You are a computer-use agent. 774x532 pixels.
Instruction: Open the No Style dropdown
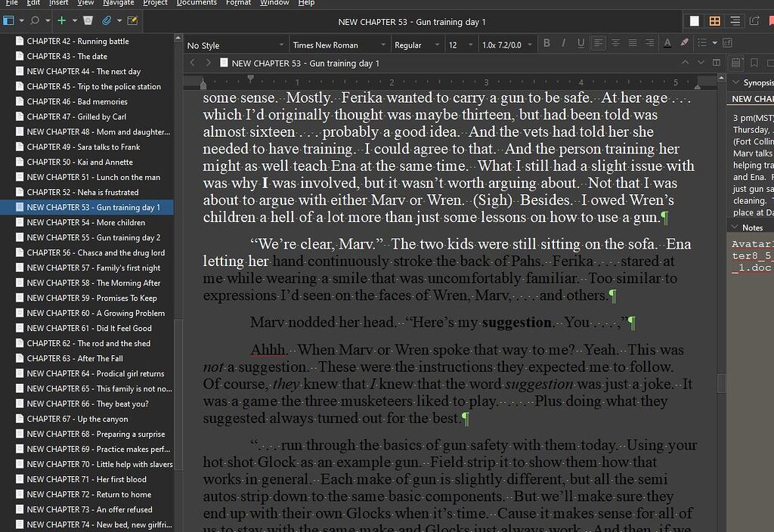[x=234, y=44]
